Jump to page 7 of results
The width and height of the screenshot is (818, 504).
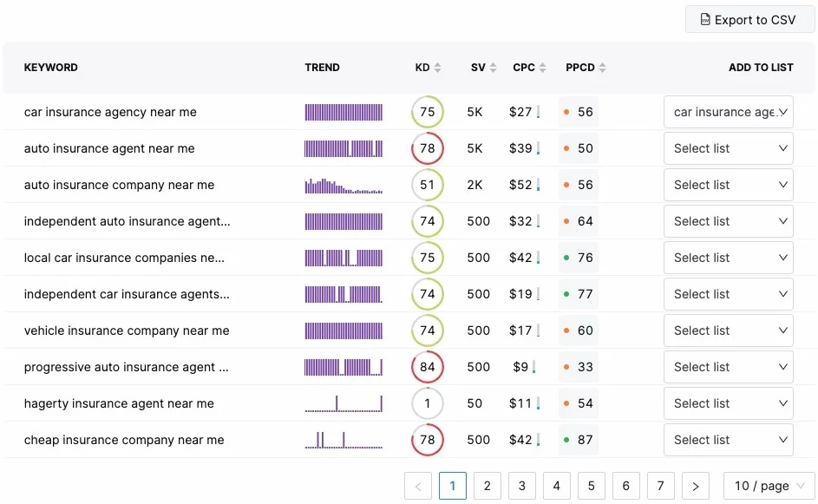(660, 487)
